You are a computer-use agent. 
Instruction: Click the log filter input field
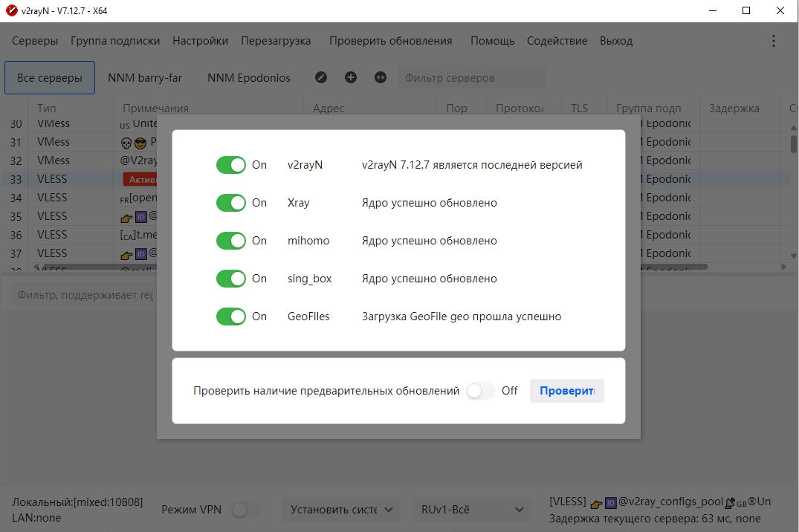point(84,295)
